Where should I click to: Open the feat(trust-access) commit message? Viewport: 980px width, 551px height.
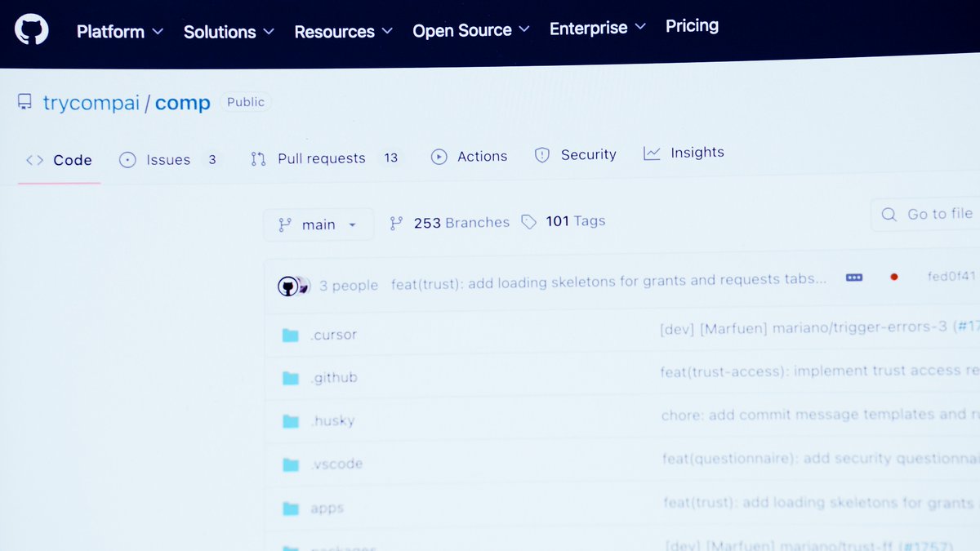[820, 371]
